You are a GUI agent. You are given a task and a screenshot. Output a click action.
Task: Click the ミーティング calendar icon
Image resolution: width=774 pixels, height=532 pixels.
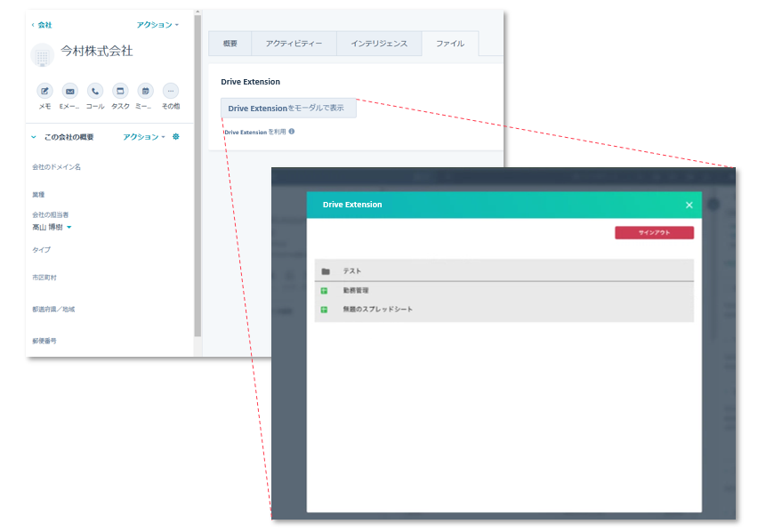(146, 92)
